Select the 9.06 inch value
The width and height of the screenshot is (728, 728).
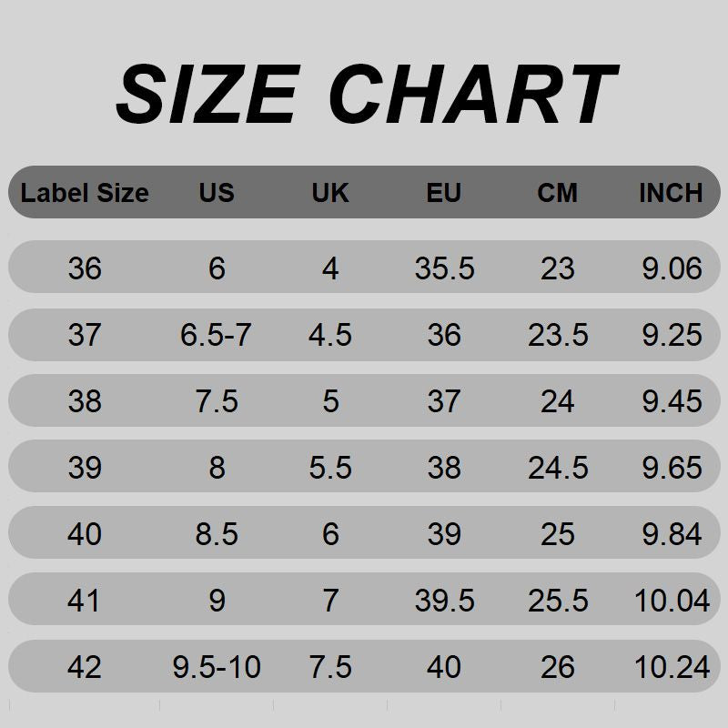pyautogui.click(x=672, y=268)
